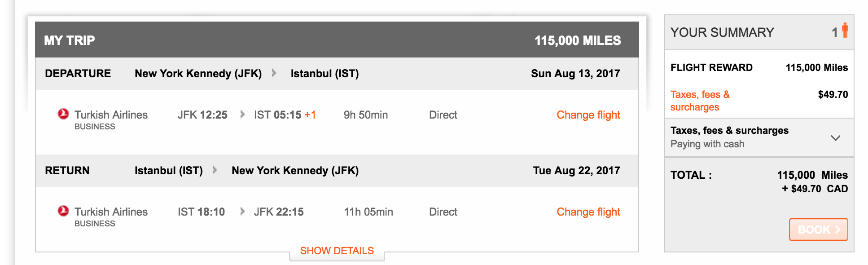Click the MY TRIP header
This screenshot has height=265, width=868.
(x=70, y=40)
